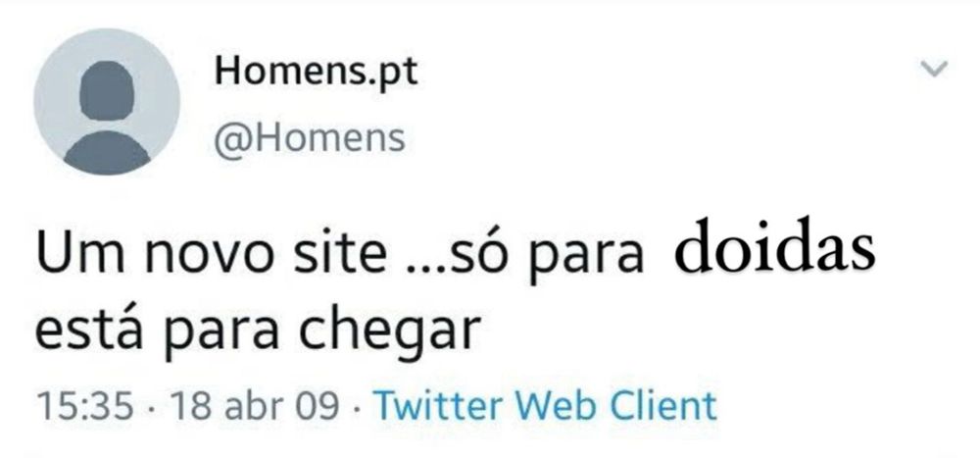Click the default gray profile avatar

107,102
